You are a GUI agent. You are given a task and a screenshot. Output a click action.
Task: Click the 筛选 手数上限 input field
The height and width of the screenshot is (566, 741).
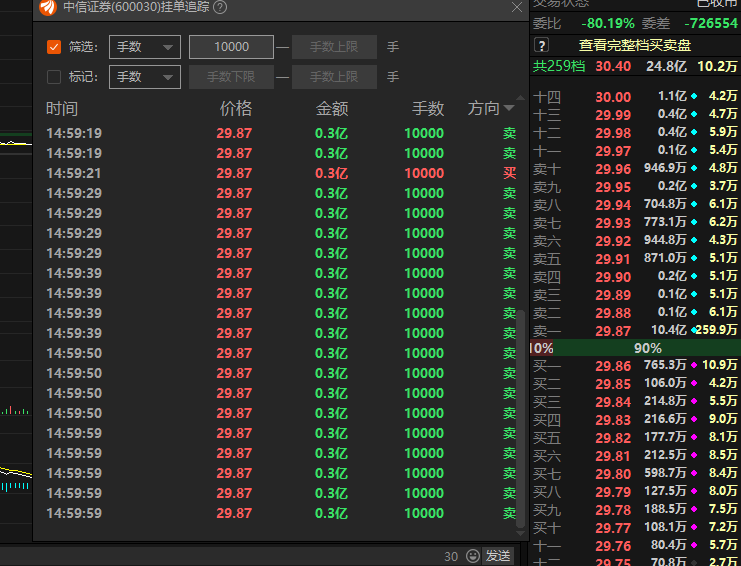coord(334,47)
